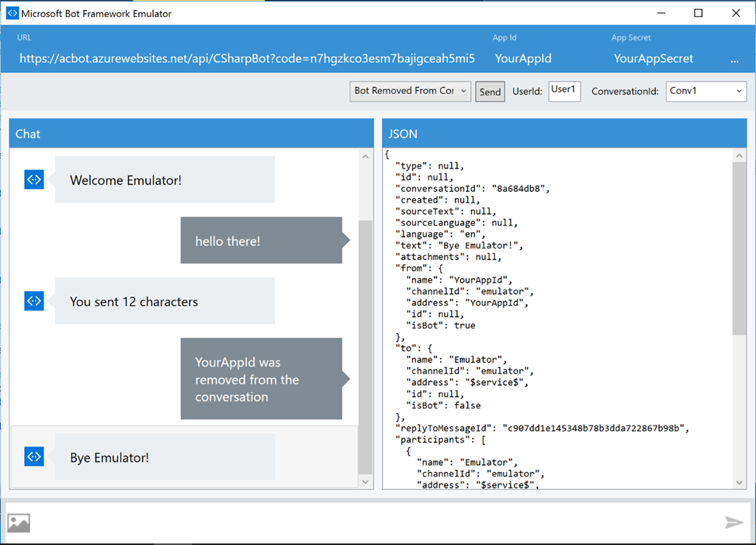756x545 pixels.
Task: Click the "participants": [ JSON line
Action: click(x=440, y=439)
